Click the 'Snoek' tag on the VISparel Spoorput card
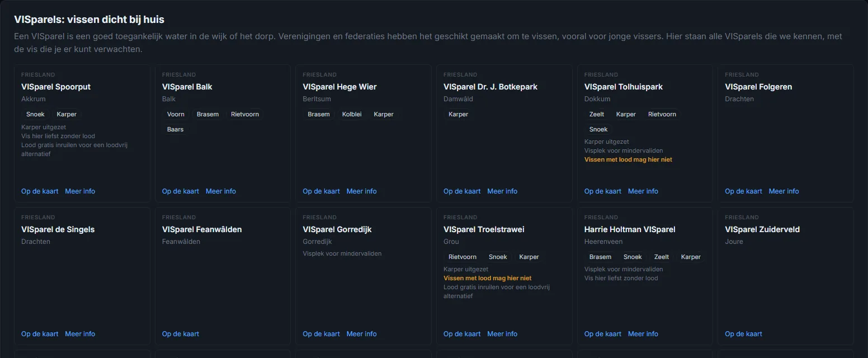 [35, 114]
